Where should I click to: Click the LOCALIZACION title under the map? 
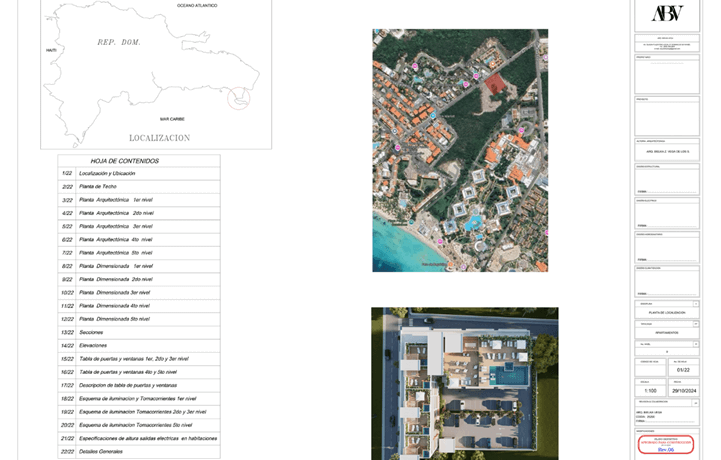pyautogui.click(x=159, y=138)
